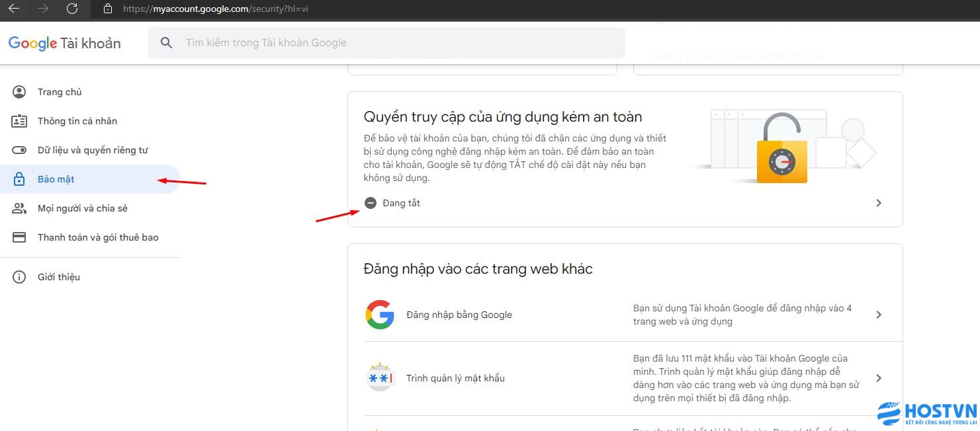Click heading Quyền truy cập của ứng dụng kém an toàn
The height and width of the screenshot is (431, 980).
pos(503,117)
